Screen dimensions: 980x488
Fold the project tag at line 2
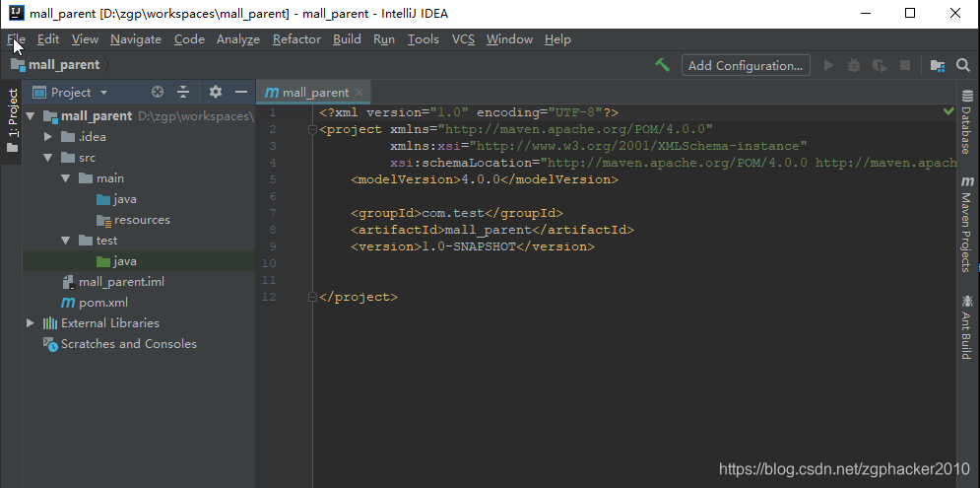tap(312, 129)
